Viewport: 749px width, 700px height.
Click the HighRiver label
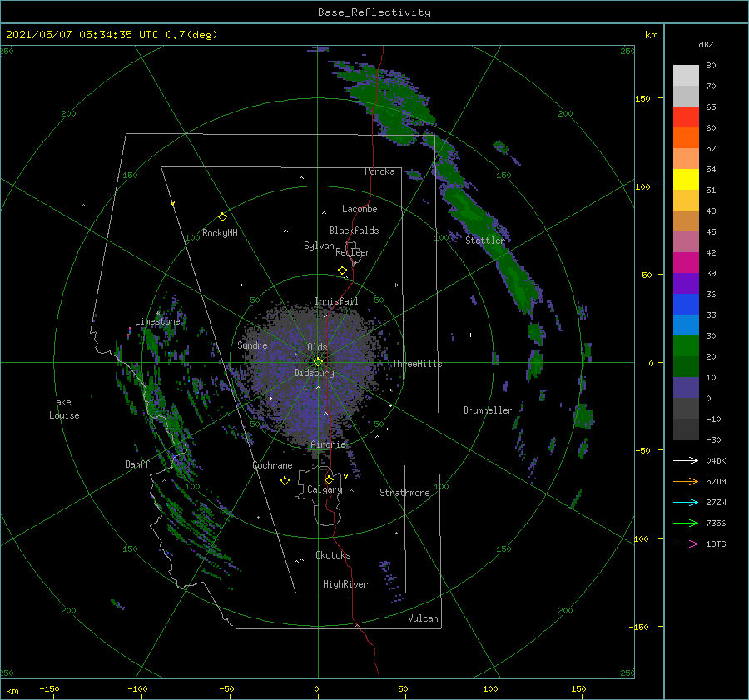[345, 584]
